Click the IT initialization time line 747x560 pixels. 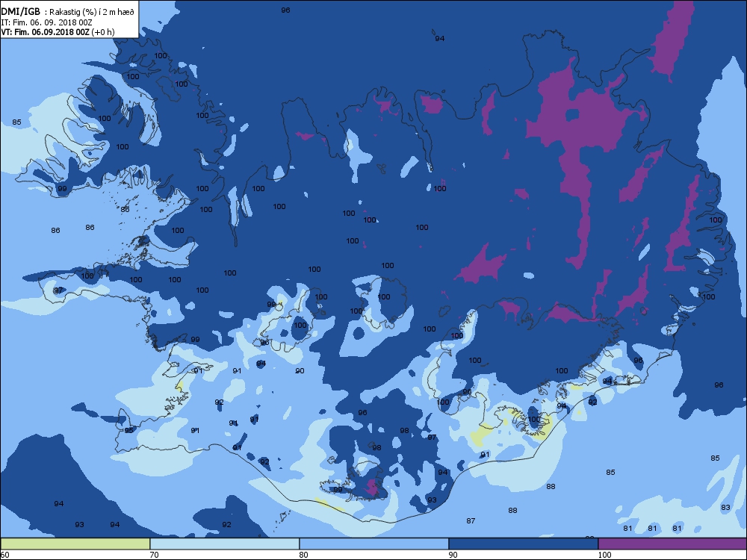(x=46, y=22)
